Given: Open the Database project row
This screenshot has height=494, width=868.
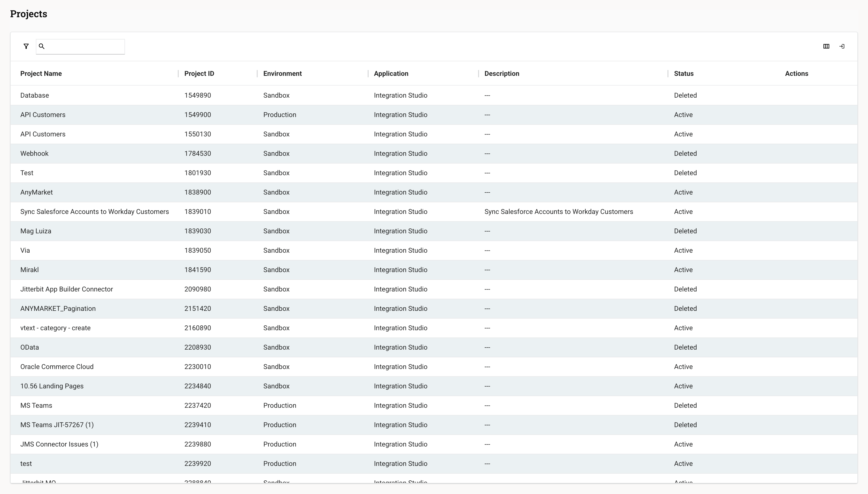Looking at the screenshot, I should (x=34, y=95).
